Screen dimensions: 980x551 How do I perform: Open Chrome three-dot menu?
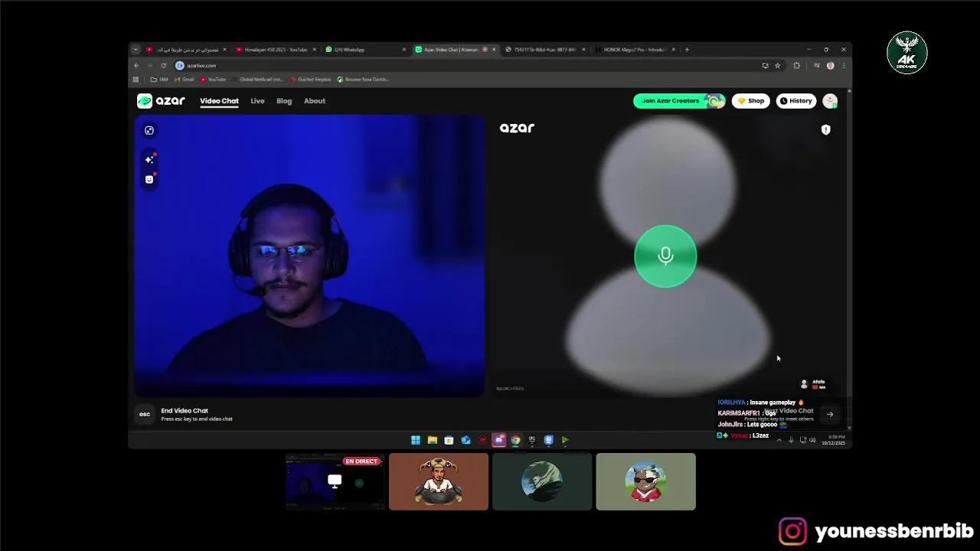click(x=844, y=66)
